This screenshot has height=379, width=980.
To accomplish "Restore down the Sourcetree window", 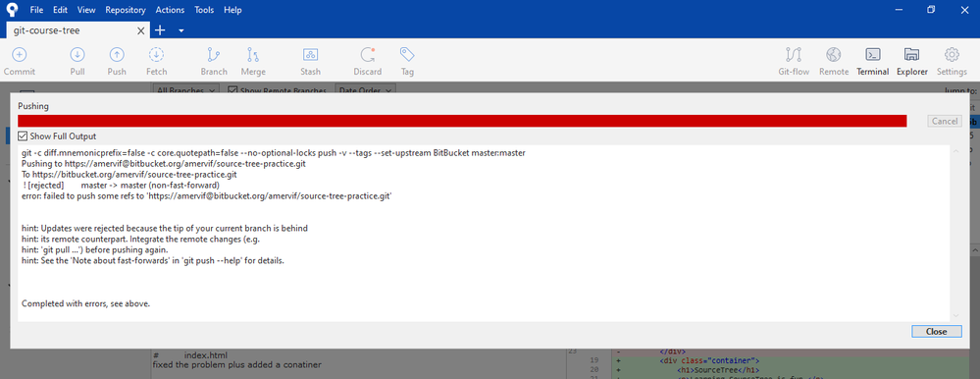I will point(931,10).
